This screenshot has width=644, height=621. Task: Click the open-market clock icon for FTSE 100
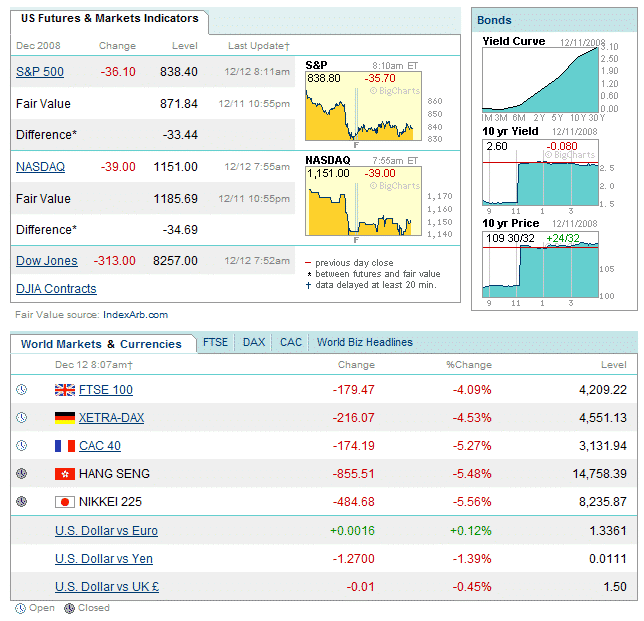(22, 390)
